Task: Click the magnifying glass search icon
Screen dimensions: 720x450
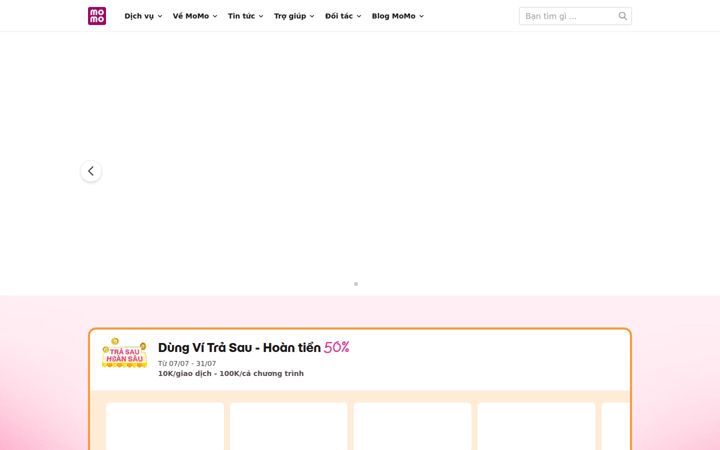Action: (x=623, y=16)
